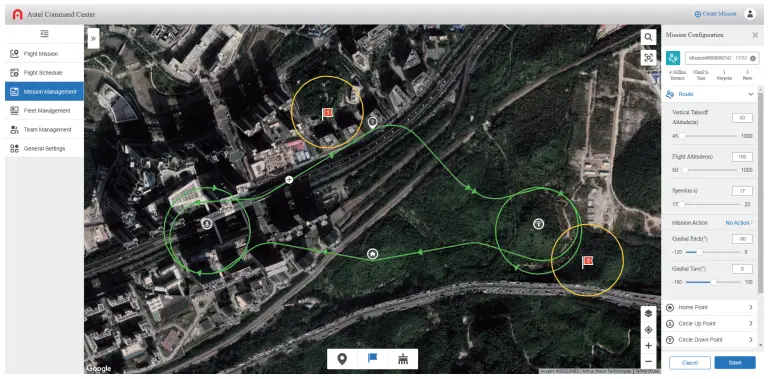Expand the Home Point row
The image size is (768, 379).
pos(710,308)
